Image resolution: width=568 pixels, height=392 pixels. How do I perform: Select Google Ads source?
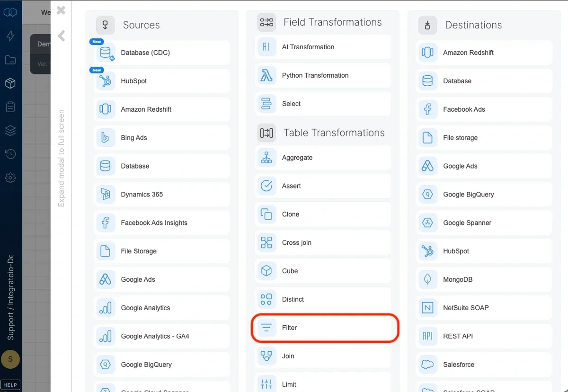click(x=162, y=280)
